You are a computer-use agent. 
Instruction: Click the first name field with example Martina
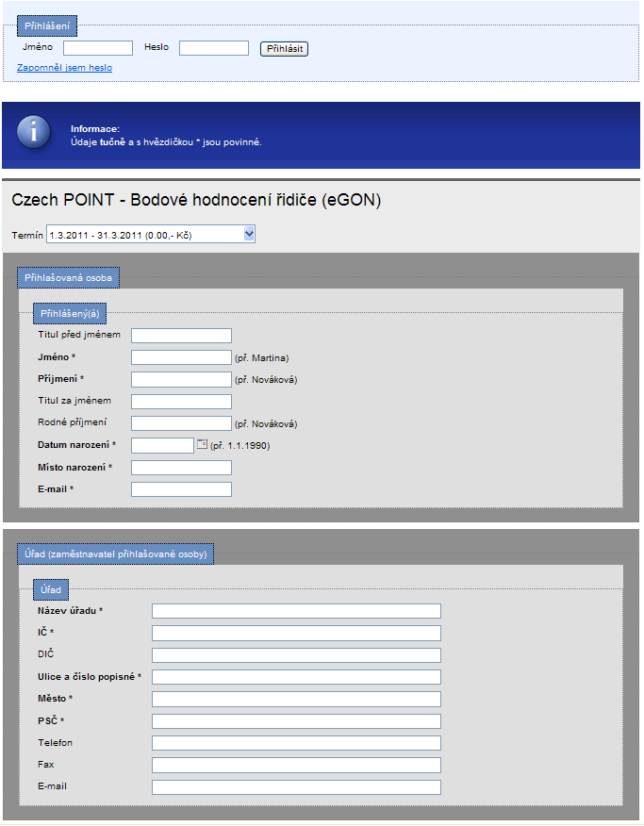pos(181,357)
